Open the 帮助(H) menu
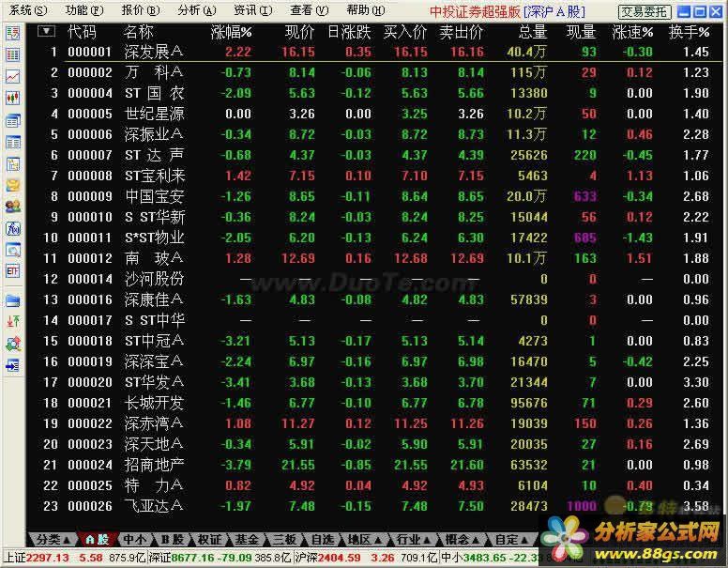Image resolution: width=728 pixels, height=568 pixels. point(365,10)
